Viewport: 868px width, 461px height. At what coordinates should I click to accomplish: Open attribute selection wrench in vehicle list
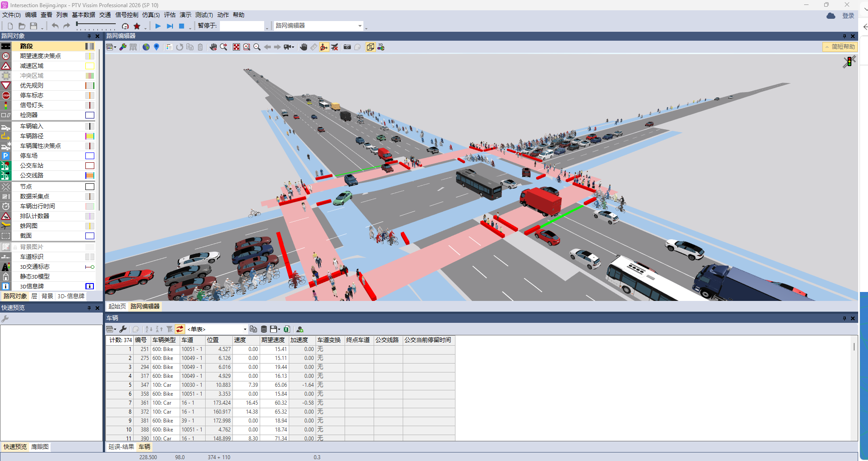tap(123, 329)
